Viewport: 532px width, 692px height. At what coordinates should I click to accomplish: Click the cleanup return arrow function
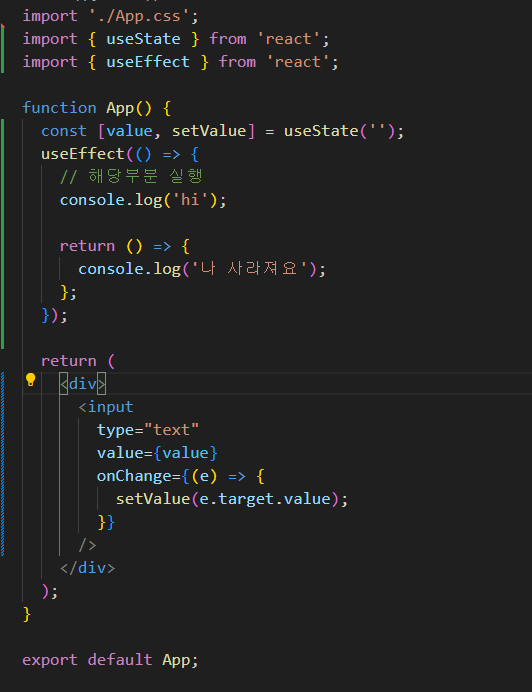(x=125, y=246)
